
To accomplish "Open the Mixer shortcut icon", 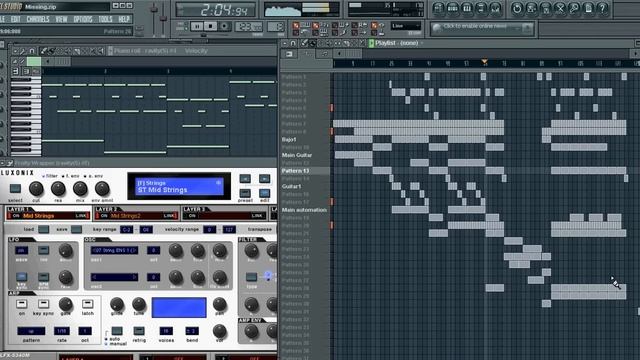I will pyautogui.click(x=496, y=8).
